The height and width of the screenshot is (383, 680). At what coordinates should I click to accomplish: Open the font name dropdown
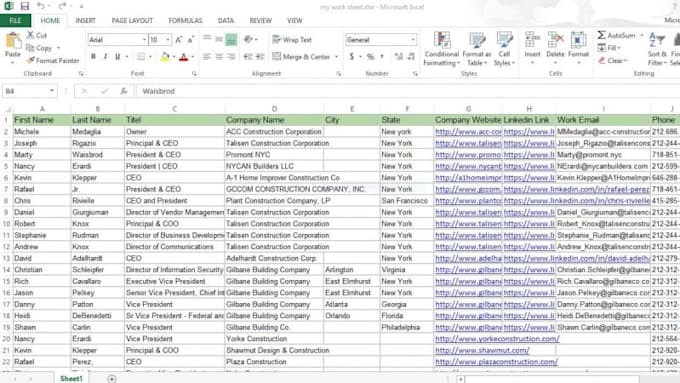coord(144,40)
